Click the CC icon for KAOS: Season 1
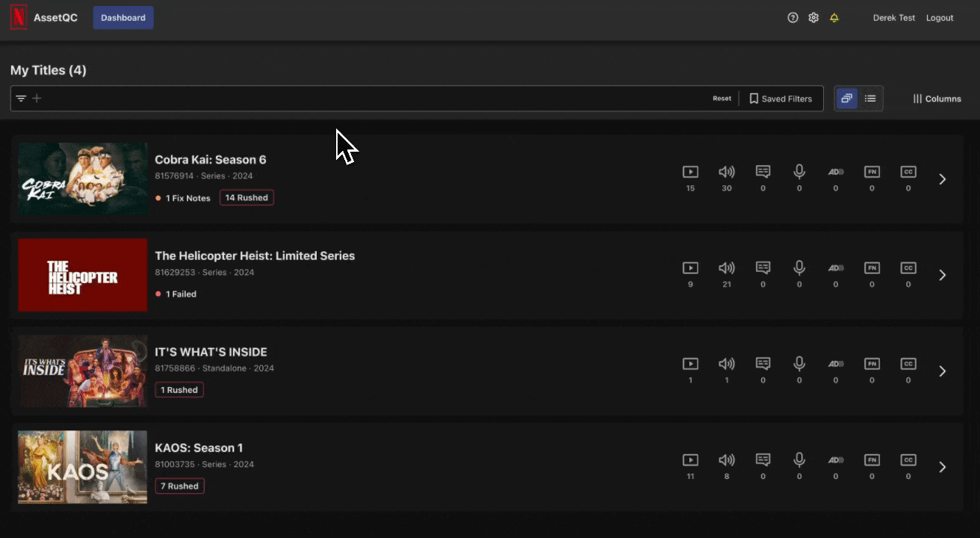The height and width of the screenshot is (538, 980). (908, 460)
